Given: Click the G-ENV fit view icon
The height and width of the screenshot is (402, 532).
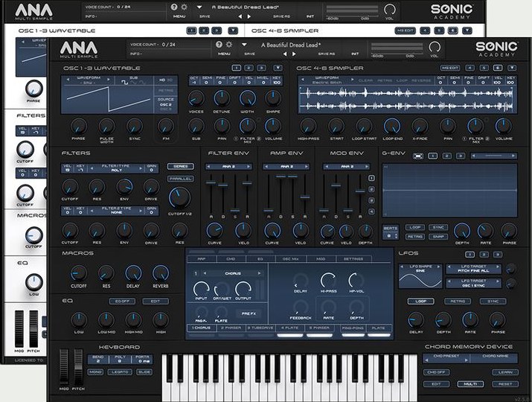Looking at the screenshot, I should click(418, 156).
